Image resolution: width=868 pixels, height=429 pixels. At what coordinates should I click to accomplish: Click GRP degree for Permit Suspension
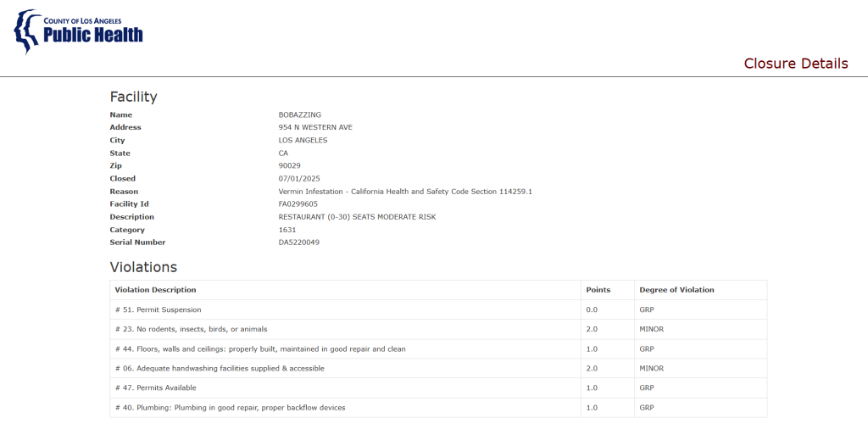tap(647, 310)
